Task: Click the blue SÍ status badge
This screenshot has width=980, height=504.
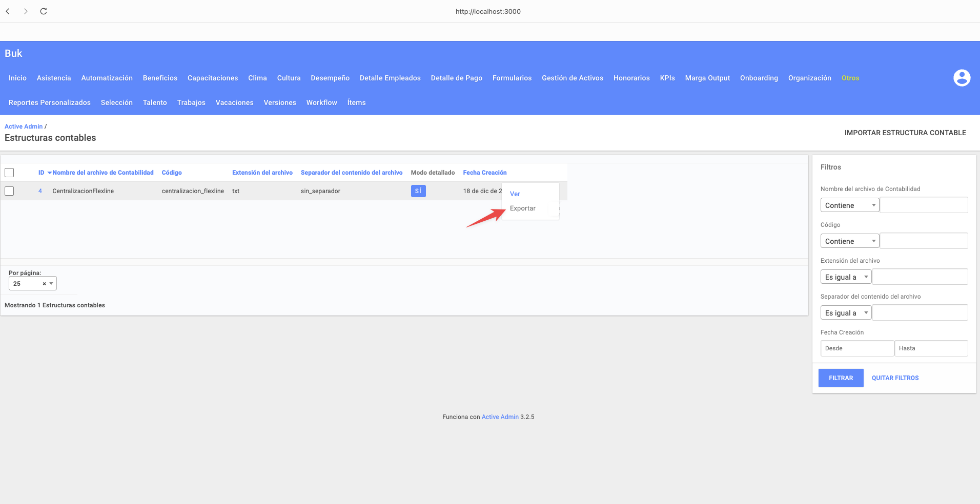Action: 418,191
